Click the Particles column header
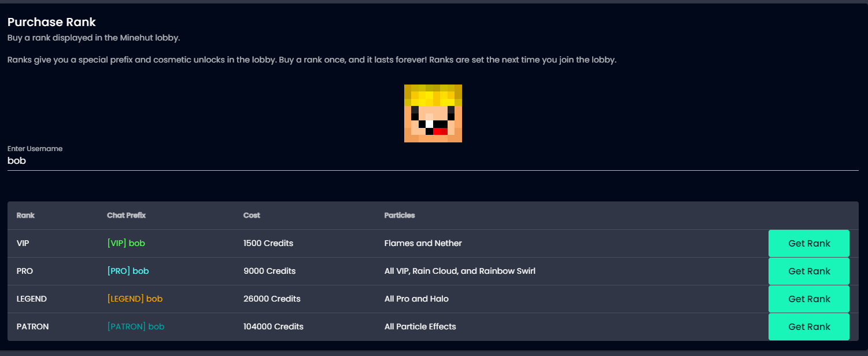 point(400,215)
